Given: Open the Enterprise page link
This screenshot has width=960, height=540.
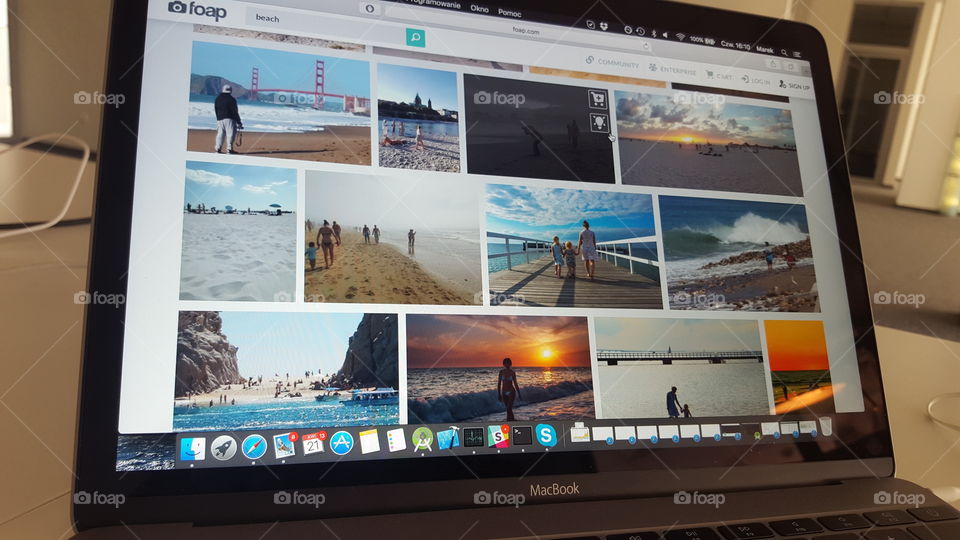Looking at the screenshot, I should click(x=672, y=69).
